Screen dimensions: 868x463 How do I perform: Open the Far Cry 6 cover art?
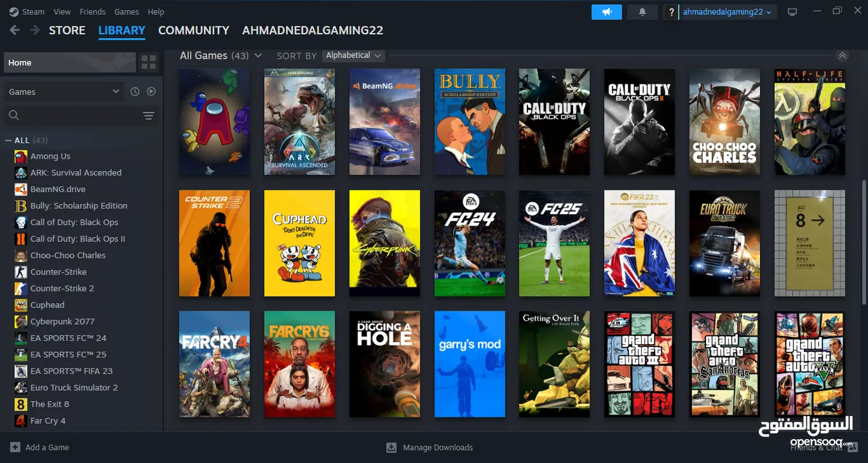pyautogui.click(x=299, y=364)
